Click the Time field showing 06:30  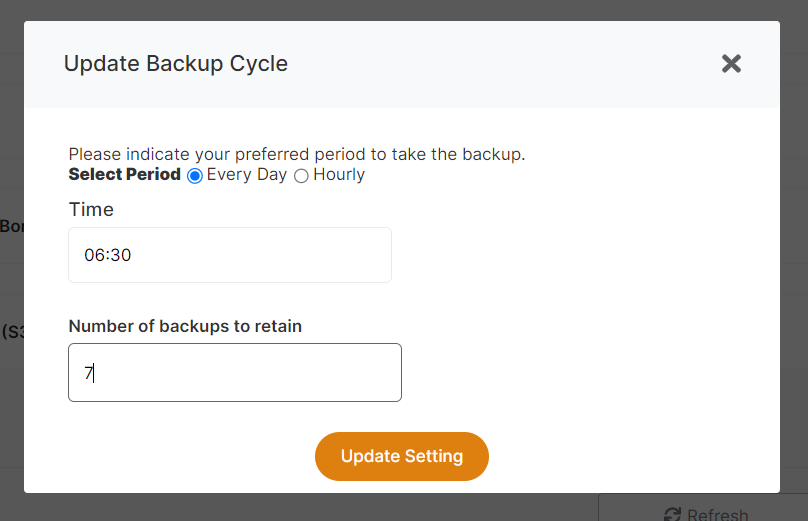pos(230,255)
